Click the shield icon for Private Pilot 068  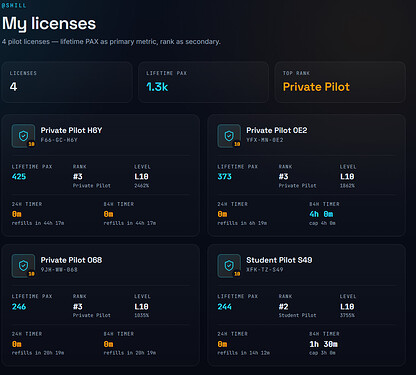coord(23,266)
